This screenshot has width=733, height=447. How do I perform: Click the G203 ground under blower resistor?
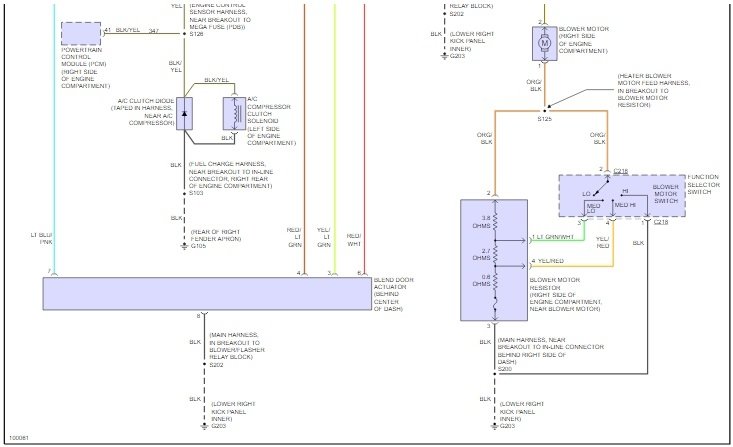pyautogui.click(x=494, y=426)
